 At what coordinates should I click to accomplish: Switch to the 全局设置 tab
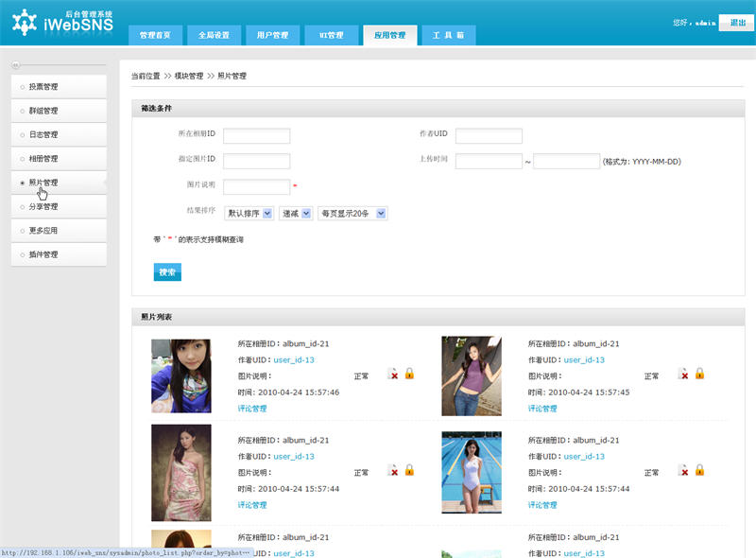pyautogui.click(x=215, y=35)
